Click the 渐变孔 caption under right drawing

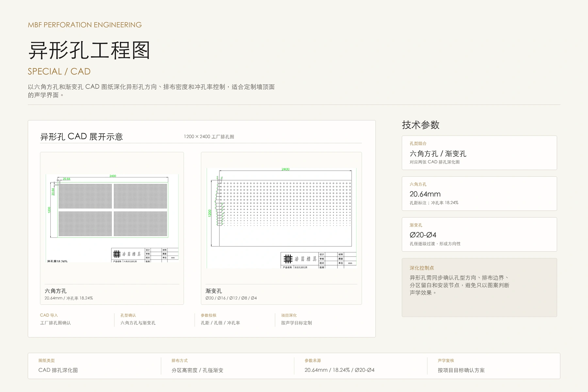[214, 291]
